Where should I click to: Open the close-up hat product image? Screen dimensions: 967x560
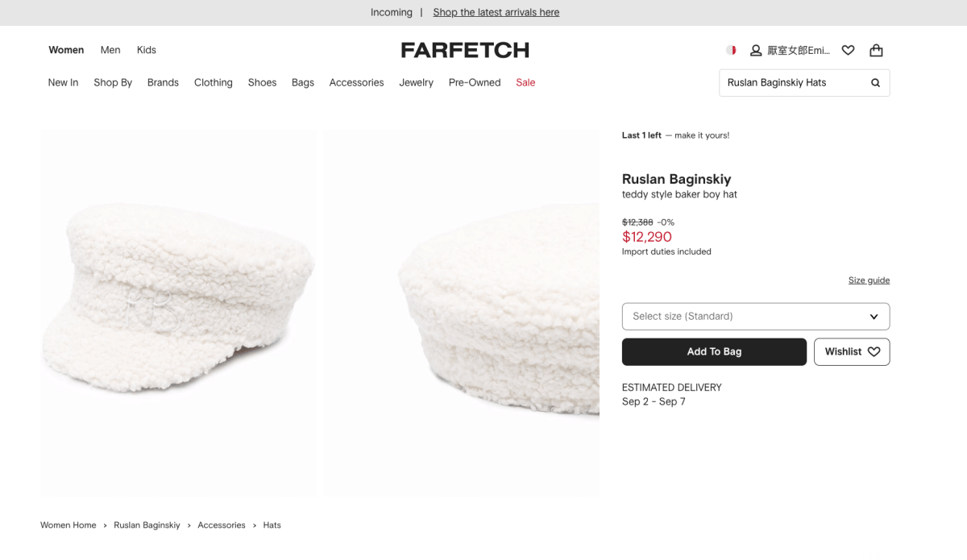[x=462, y=313]
